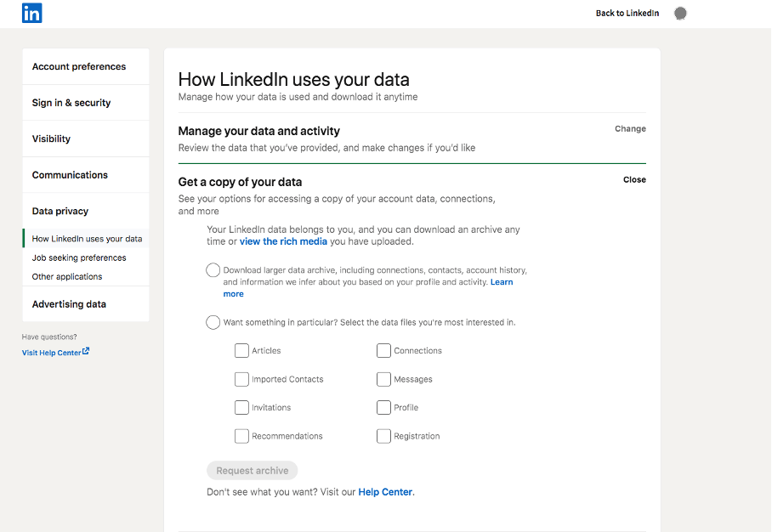Image resolution: width=772 pixels, height=532 pixels.
Task: Expand Manage your data and activity via Change
Action: (630, 129)
